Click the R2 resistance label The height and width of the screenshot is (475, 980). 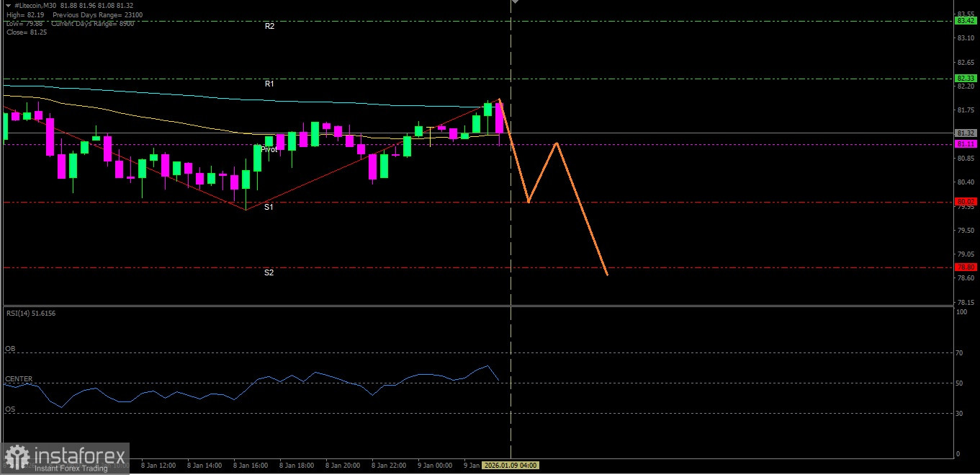[x=269, y=26]
